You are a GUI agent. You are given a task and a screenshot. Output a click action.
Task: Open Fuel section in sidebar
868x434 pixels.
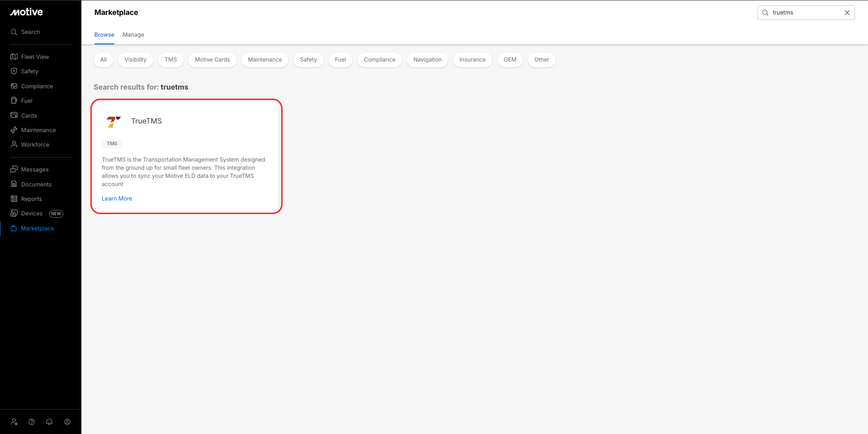(27, 101)
